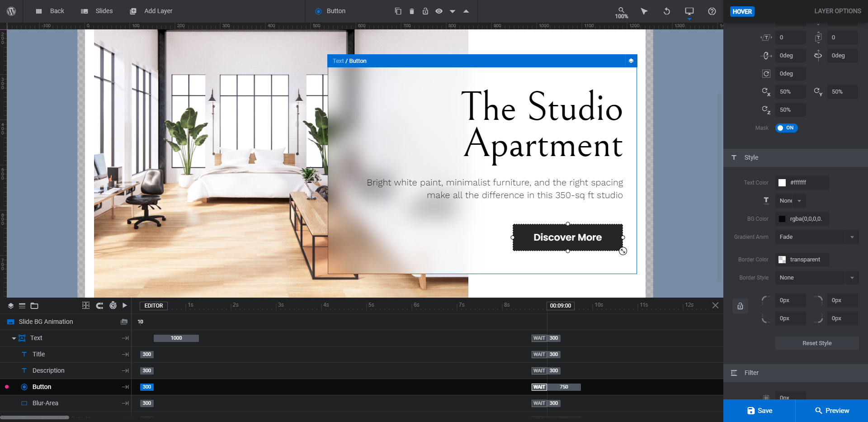Edit the bottom-right border radius field
Image resolution: width=868 pixels, height=422 pixels.
point(844,318)
